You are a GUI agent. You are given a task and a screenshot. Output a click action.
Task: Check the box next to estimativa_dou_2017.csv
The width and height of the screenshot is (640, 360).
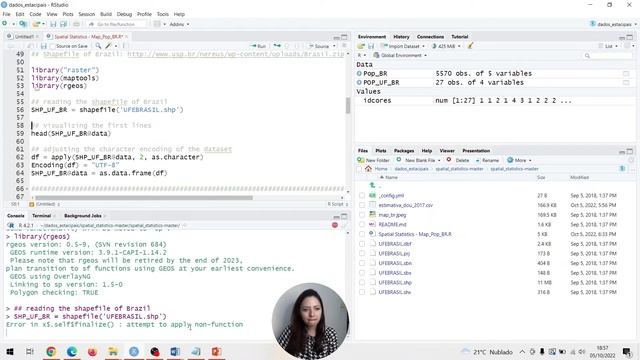(362, 205)
